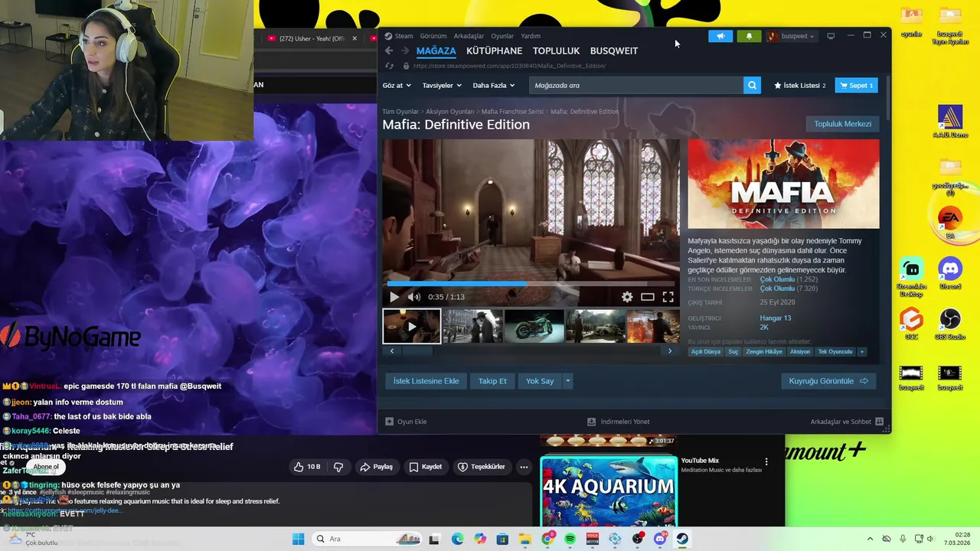
Task: Click Açık Dünya tag
Action: (705, 352)
